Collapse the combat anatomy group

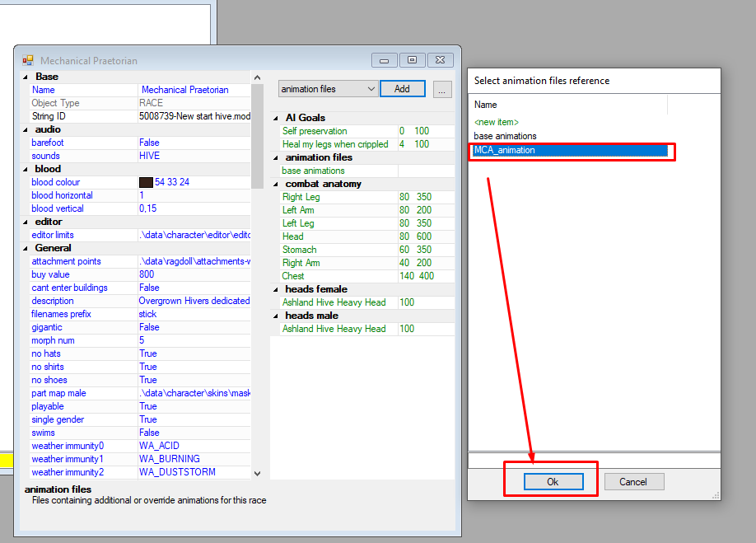(x=277, y=184)
